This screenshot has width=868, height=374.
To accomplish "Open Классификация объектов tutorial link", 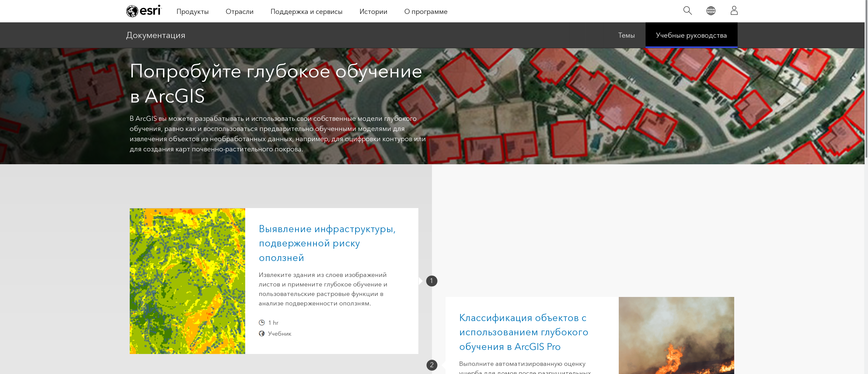I will (523, 332).
